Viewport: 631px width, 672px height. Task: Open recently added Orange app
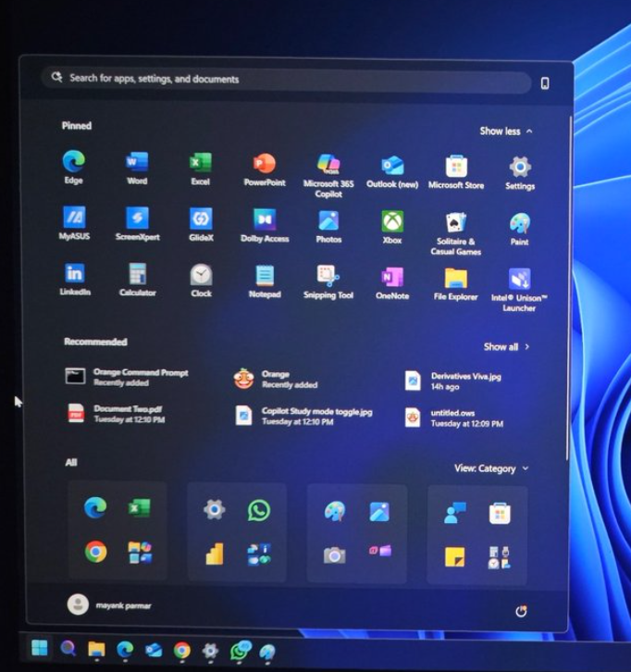(277, 380)
